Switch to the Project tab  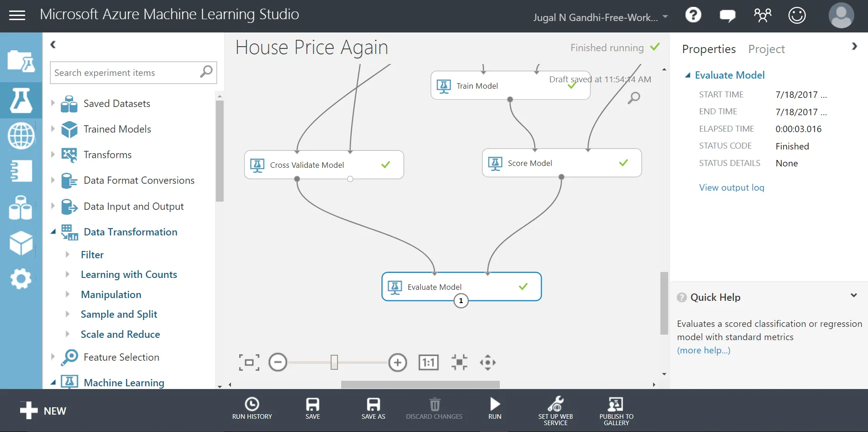pos(766,49)
